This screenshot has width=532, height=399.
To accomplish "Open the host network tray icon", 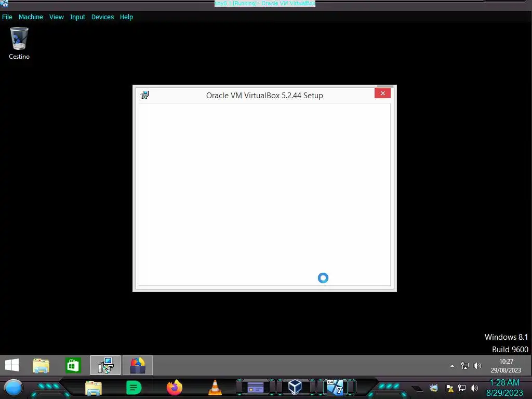I will (462, 388).
